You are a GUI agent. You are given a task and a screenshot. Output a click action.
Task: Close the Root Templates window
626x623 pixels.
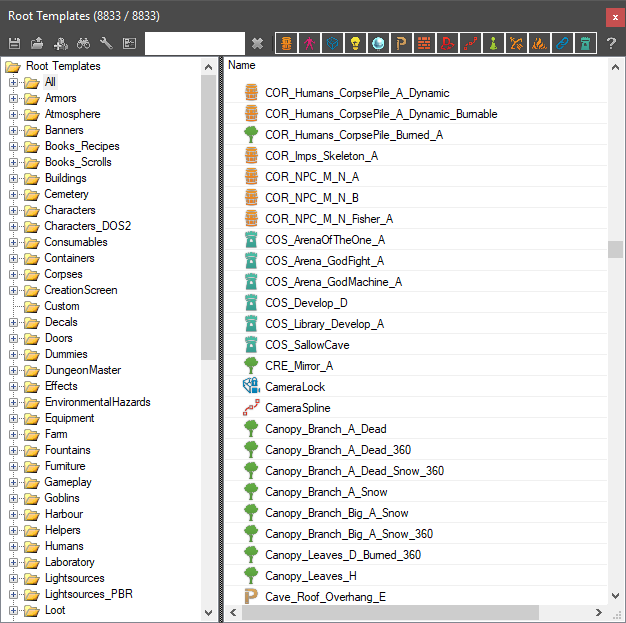[x=615, y=18]
